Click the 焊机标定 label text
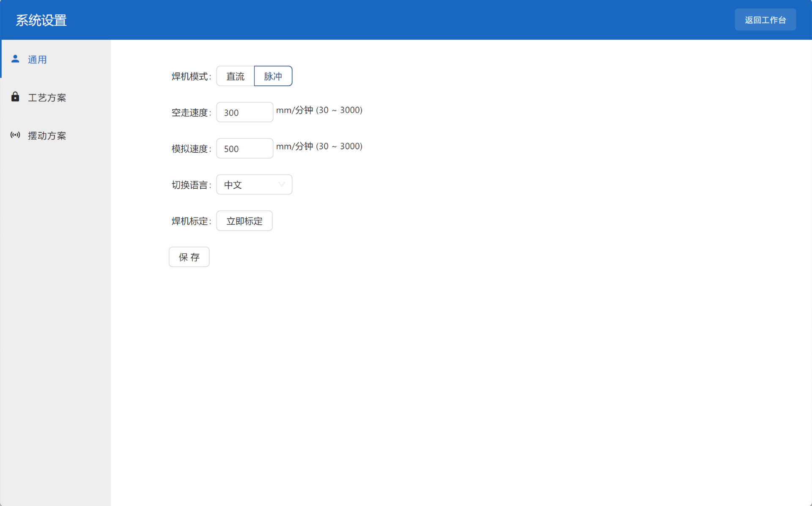The width and height of the screenshot is (812, 506). pos(190,221)
